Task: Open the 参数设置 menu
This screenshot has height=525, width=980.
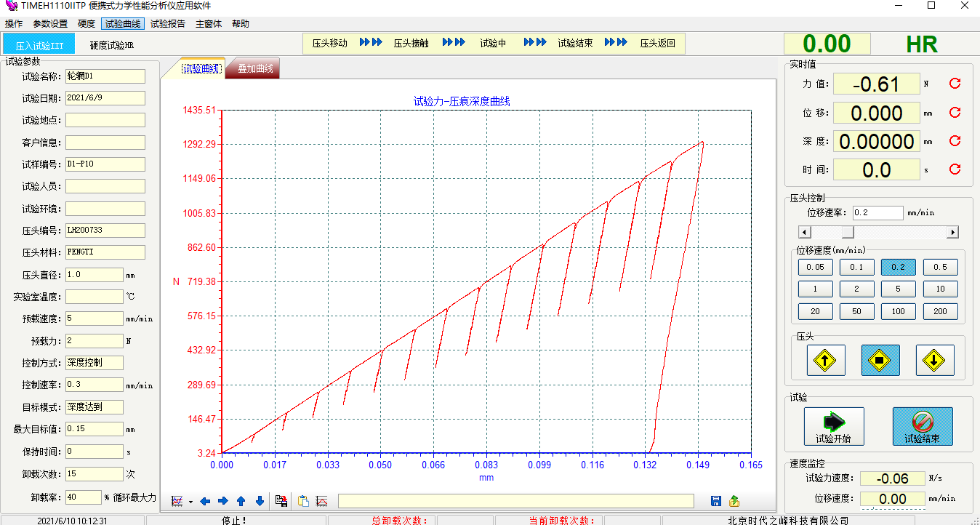Action: pyautogui.click(x=50, y=24)
